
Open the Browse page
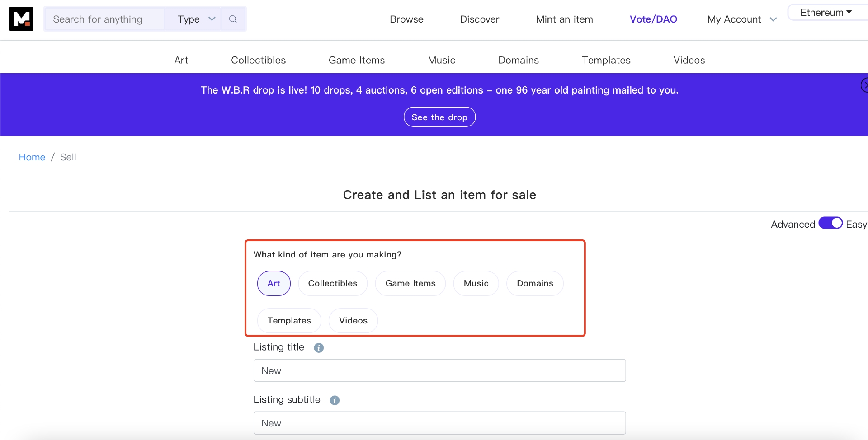[x=406, y=19]
